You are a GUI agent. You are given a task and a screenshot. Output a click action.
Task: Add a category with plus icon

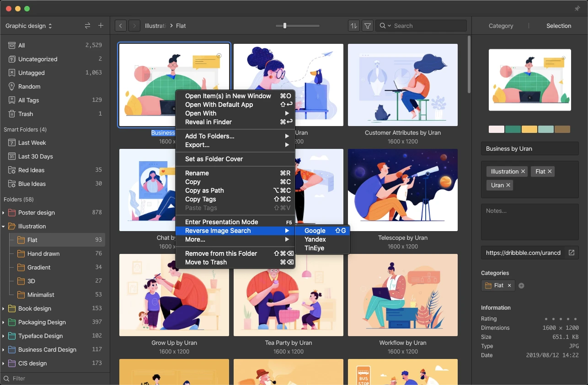pyautogui.click(x=521, y=286)
